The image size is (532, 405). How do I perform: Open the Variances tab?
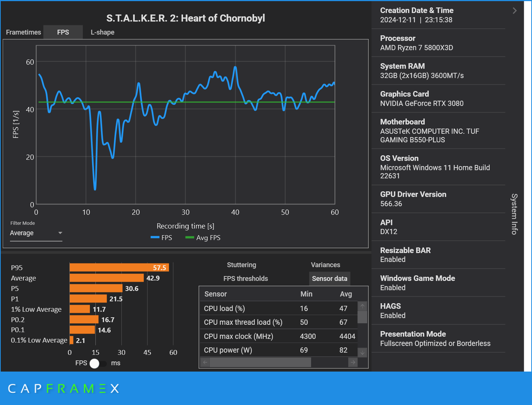(x=326, y=265)
